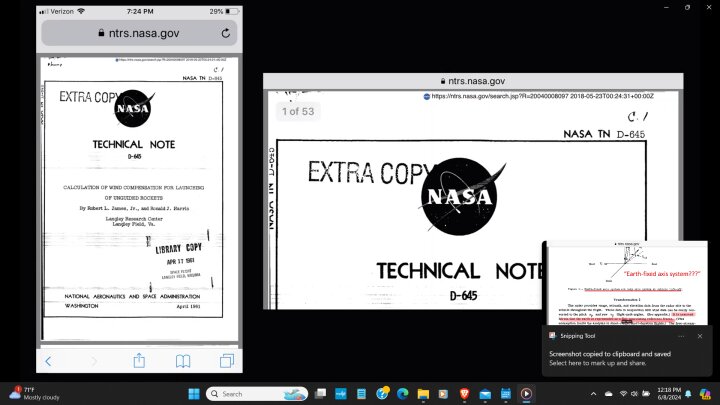This screenshot has width=720, height=405.
Task: Click the taskbar Search box
Action: coord(257,394)
